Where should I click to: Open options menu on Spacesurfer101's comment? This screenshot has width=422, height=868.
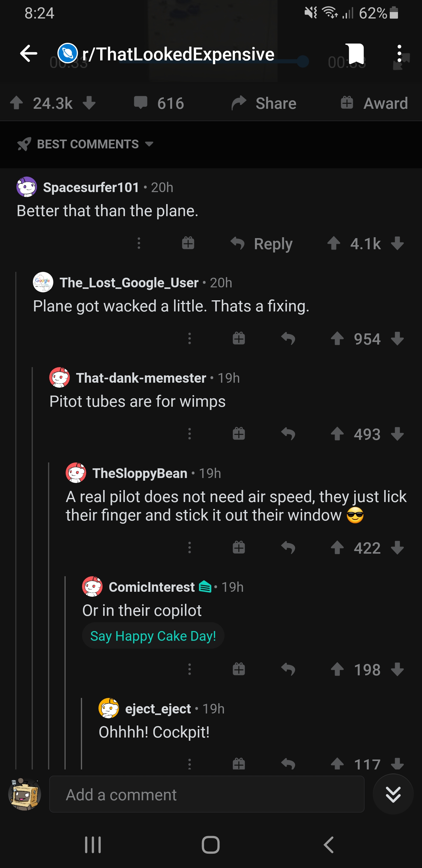[139, 243]
